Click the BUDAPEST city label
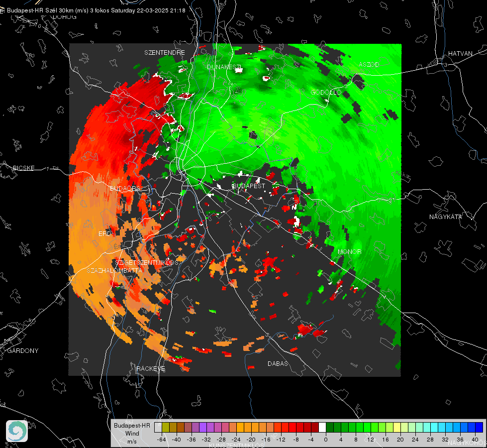 pos(249,186)
